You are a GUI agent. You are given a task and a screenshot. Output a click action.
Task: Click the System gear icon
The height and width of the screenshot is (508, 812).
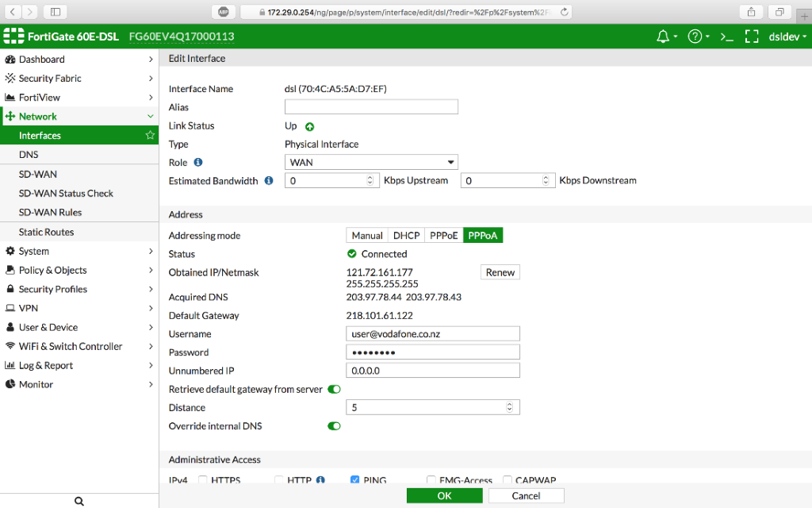click(10, 251)
